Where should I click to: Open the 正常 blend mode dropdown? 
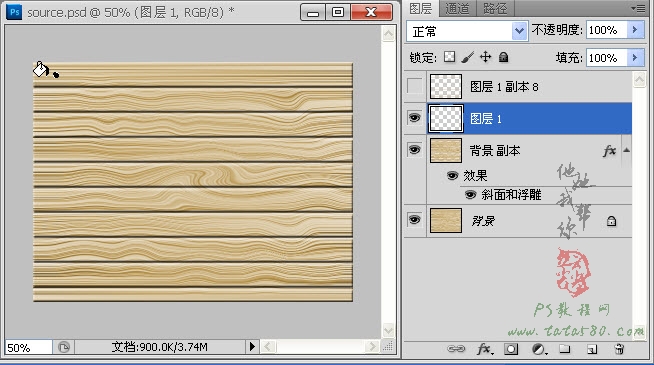(467, 31)
